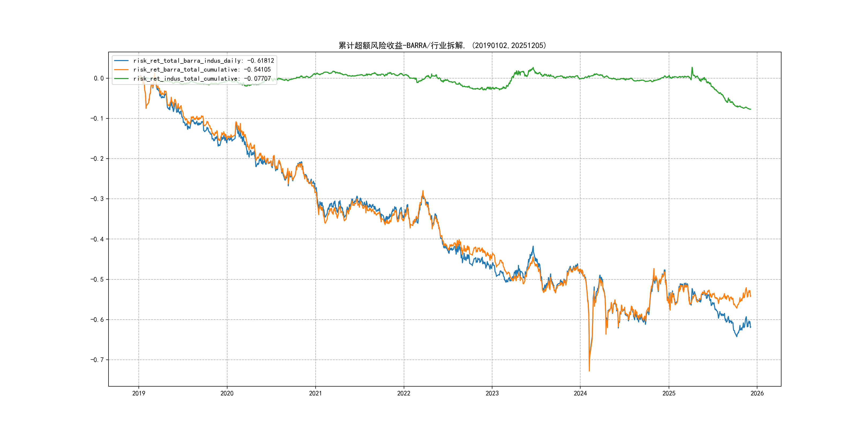Click the -0.1 y-axis tick label
The width and height of the screenshot is (868, 434).
coord(97,119)
